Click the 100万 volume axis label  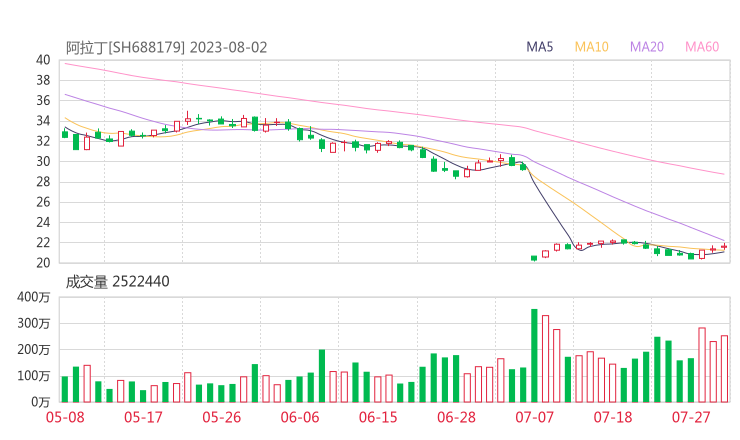tap(35, 375)
